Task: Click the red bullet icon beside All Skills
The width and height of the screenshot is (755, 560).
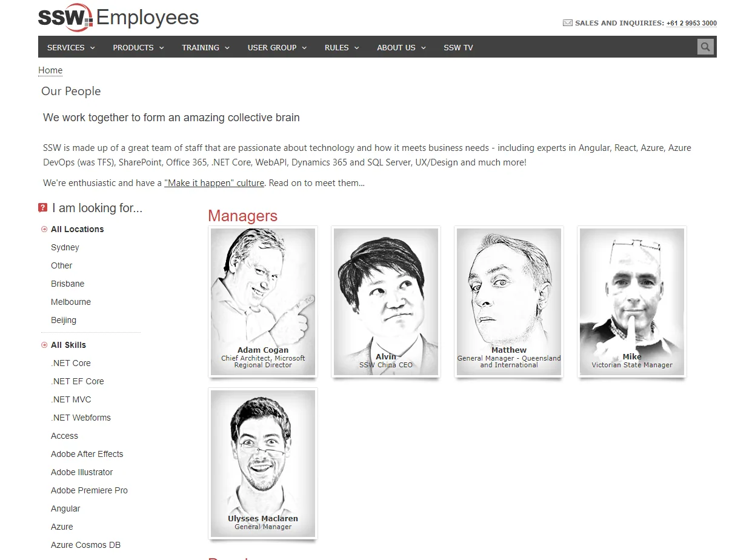Action: [44, 345]
